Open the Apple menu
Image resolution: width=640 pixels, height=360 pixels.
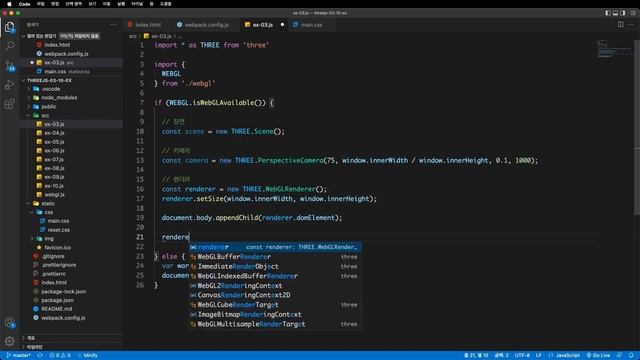pyautogui.click(x=9, y=4)
